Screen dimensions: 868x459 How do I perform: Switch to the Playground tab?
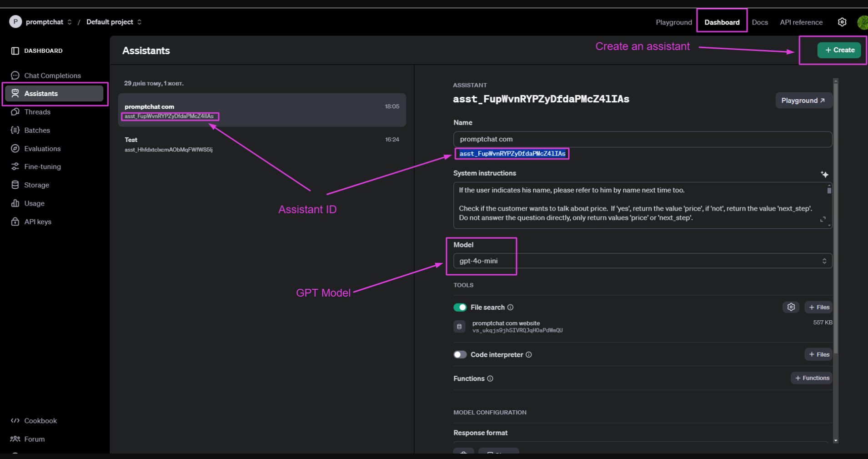[673, 22]
